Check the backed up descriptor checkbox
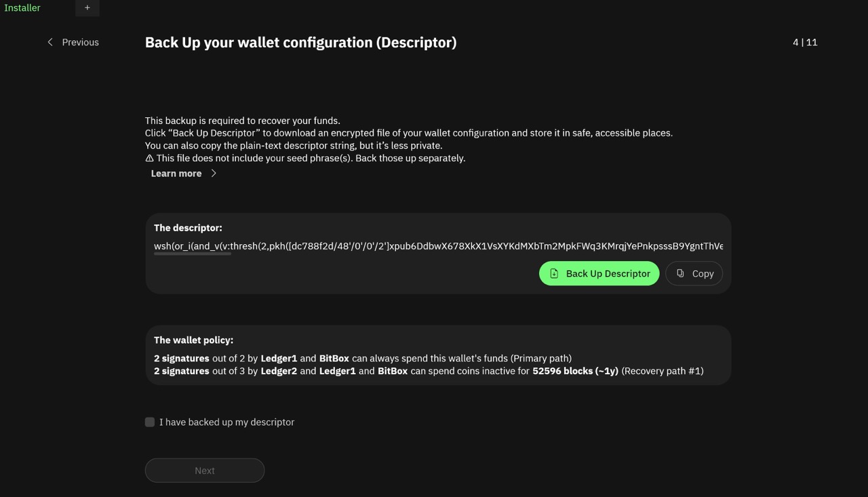Image resolution: width=868 pixels, height=497 pixels. [150, 422]
